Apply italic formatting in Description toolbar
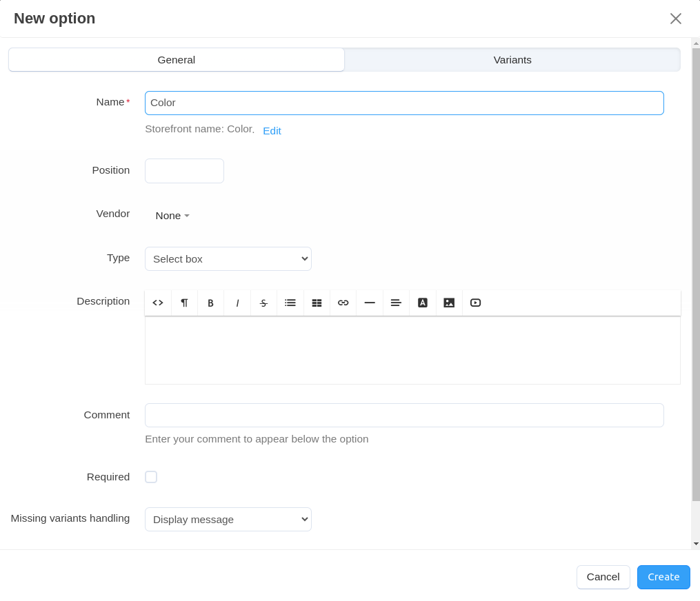Viewport: 700px width, 601px height. tap(237, 303)
